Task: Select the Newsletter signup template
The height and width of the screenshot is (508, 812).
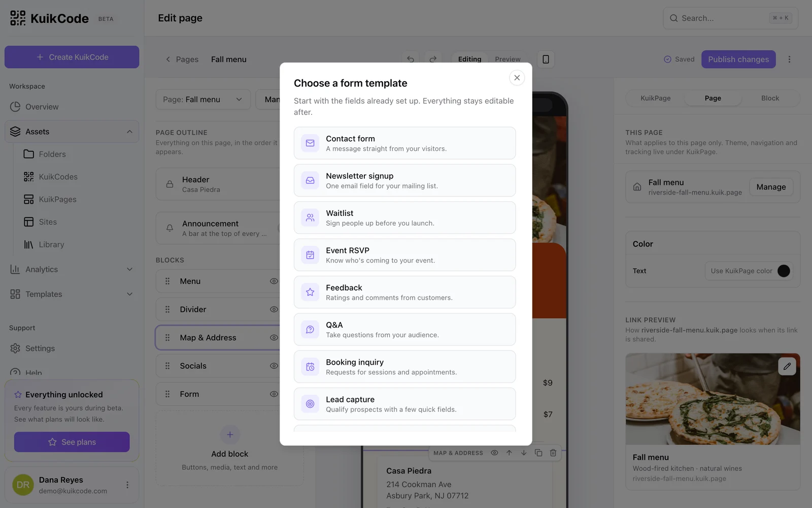Action: click(404, 180)
